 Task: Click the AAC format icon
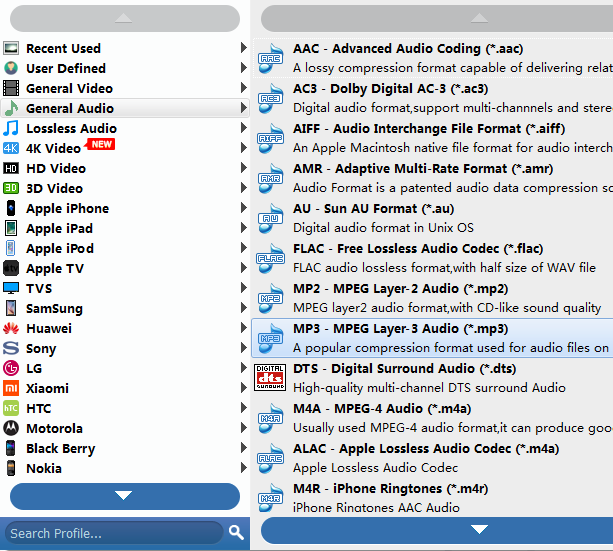[x=271, y=58]
